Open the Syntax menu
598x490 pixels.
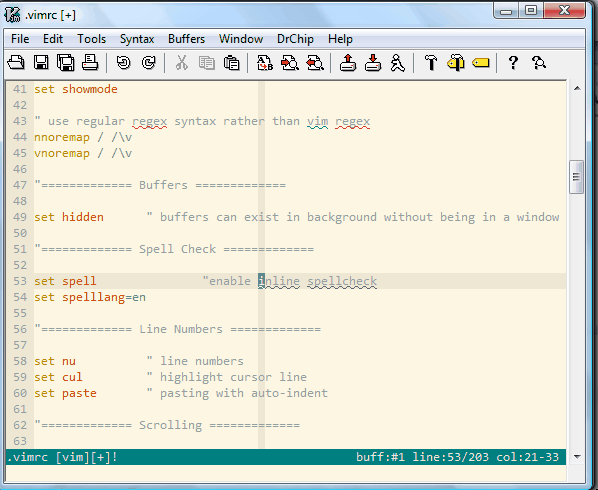(137, 39)
